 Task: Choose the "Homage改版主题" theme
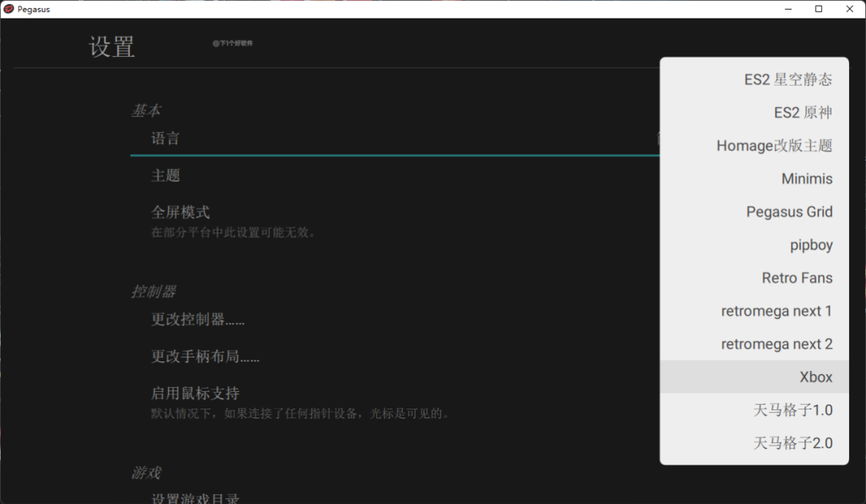(775, 145)
